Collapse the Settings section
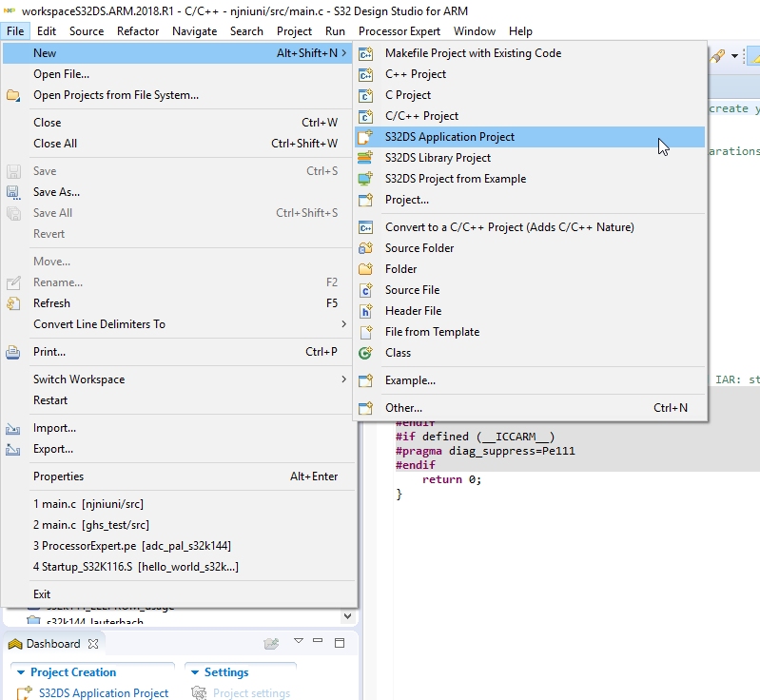Viewport: 760px width, 700px height. pyautogui.click(x=195, y=672)
